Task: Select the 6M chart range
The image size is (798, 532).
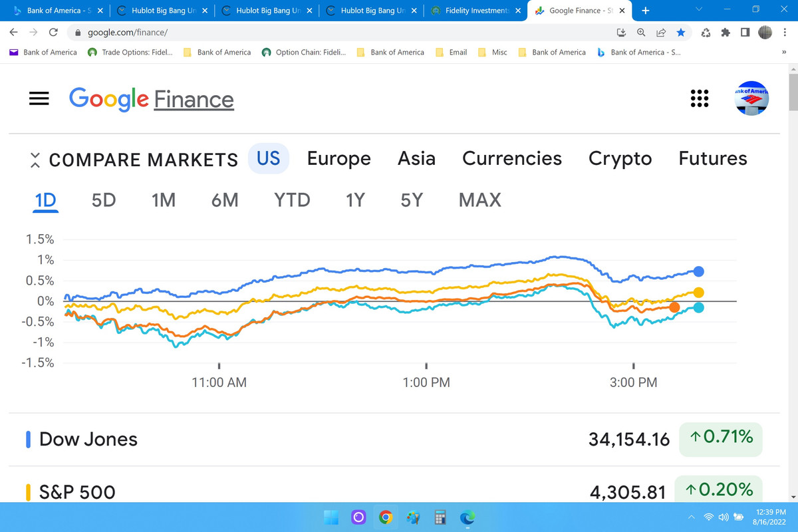Action: click(225, 199)
